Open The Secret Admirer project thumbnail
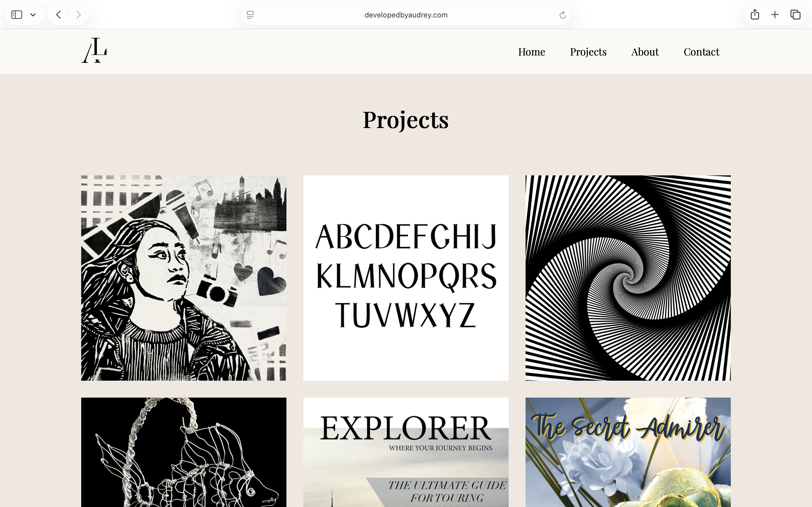This screenshot has height=507, width=812. click(628, 453)
